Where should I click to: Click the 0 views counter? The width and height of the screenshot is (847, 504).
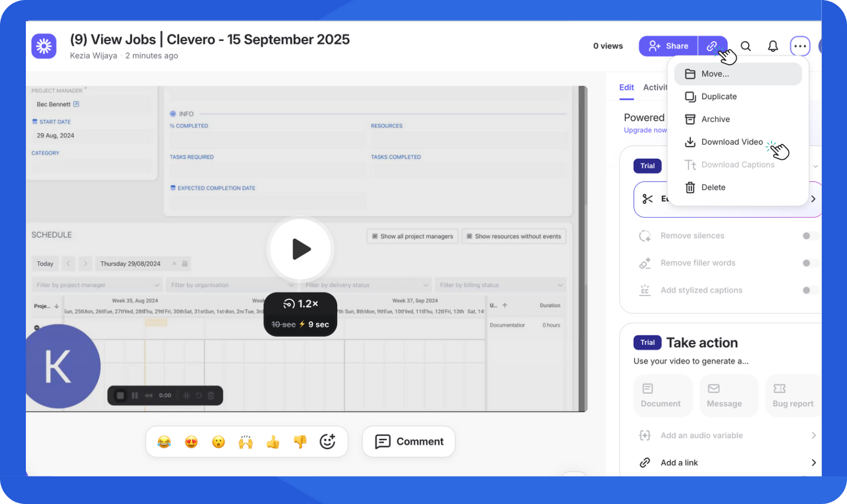coord(608,46)
